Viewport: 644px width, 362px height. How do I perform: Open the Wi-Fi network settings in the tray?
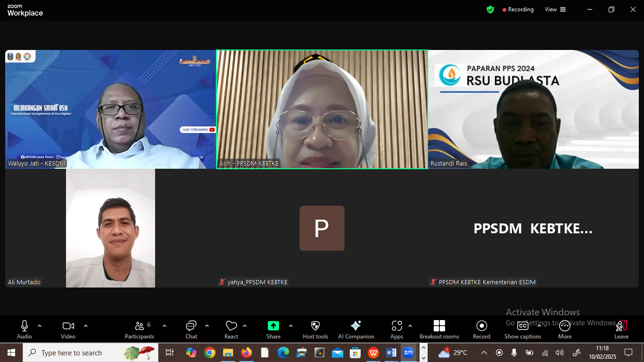545,353
